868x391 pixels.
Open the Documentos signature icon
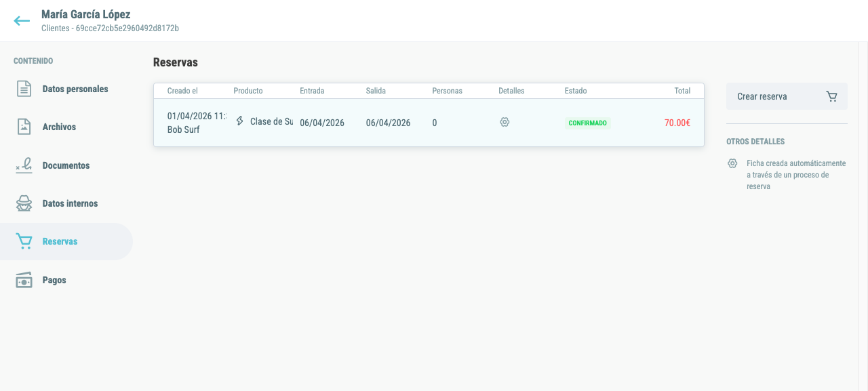pos(24,165)
